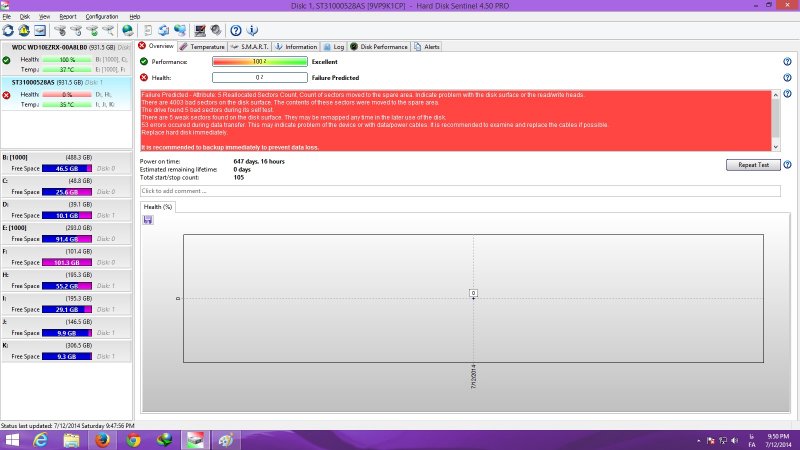
Task: Open Help via the question mark toolbar icon
Action: (x=236, y=31)
